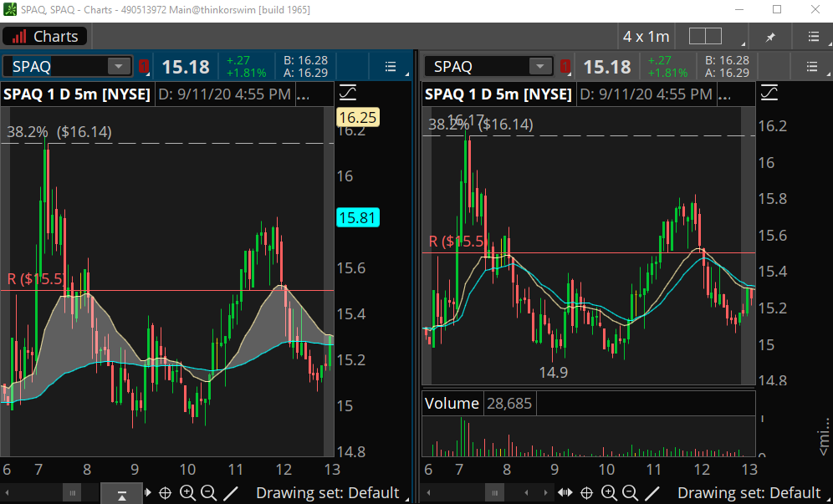833x504 pixels.
Task: Minimize the thinkorswim Charts window
Action: (739, 9)
